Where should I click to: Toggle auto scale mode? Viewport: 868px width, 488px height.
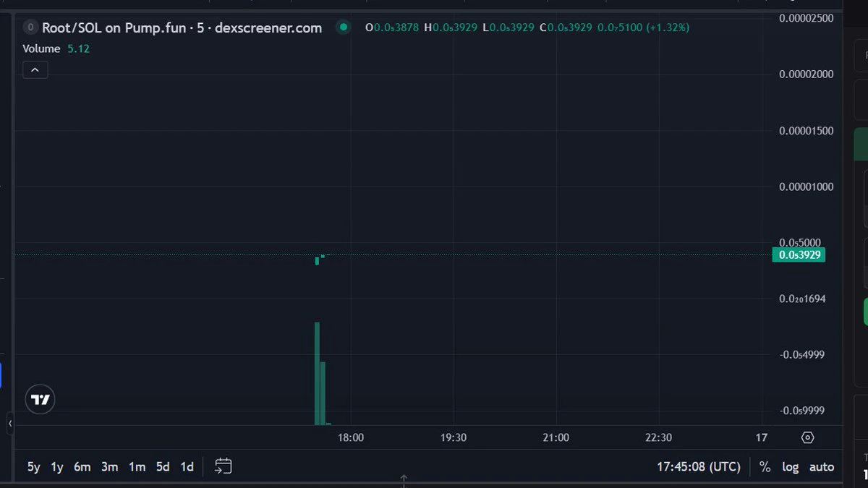coord(822,467)
